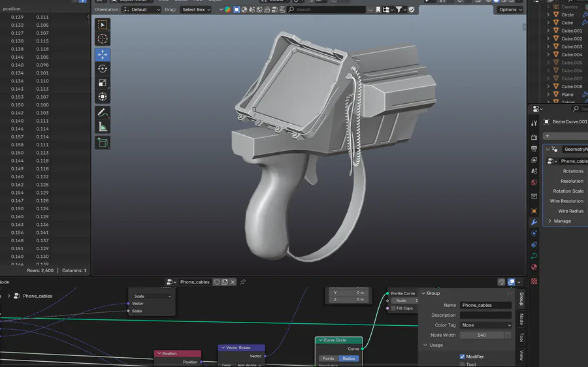Switch Curve Circle mode to Radius
588x367 pixels.
(x=349, y=359)
